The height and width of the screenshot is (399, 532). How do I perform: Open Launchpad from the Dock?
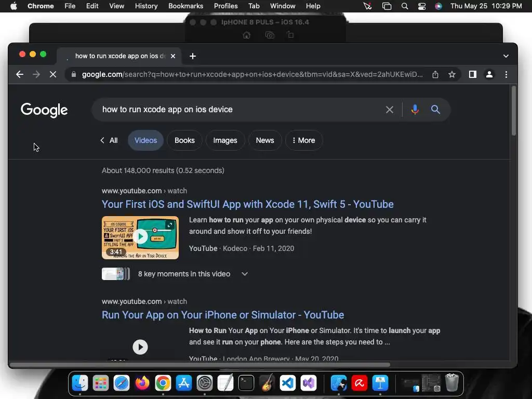point(101,383)
